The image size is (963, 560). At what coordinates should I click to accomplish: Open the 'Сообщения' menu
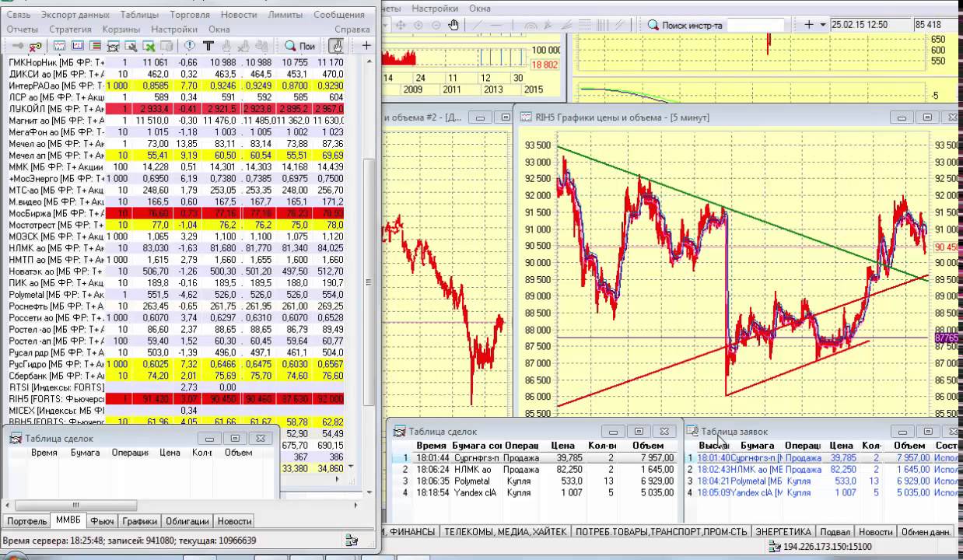tap(340, 15)
